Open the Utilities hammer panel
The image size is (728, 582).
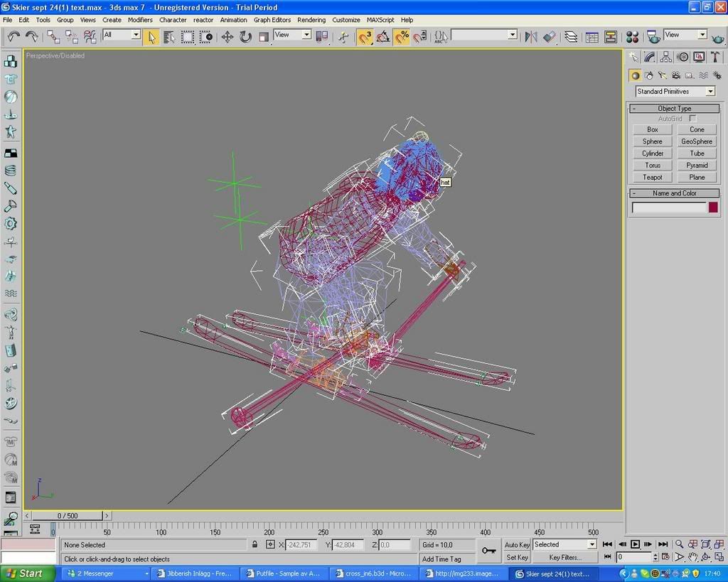coord(715,57)
